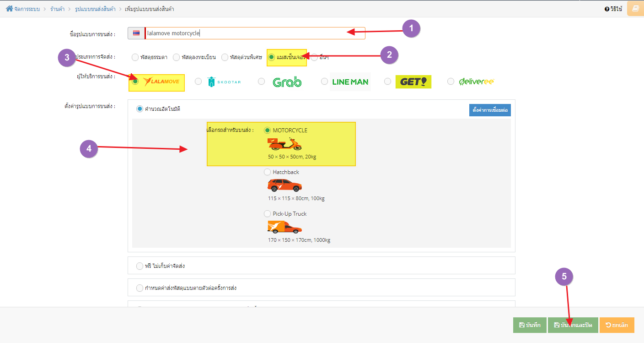Click the Deliveree logo

coord(477,82)
